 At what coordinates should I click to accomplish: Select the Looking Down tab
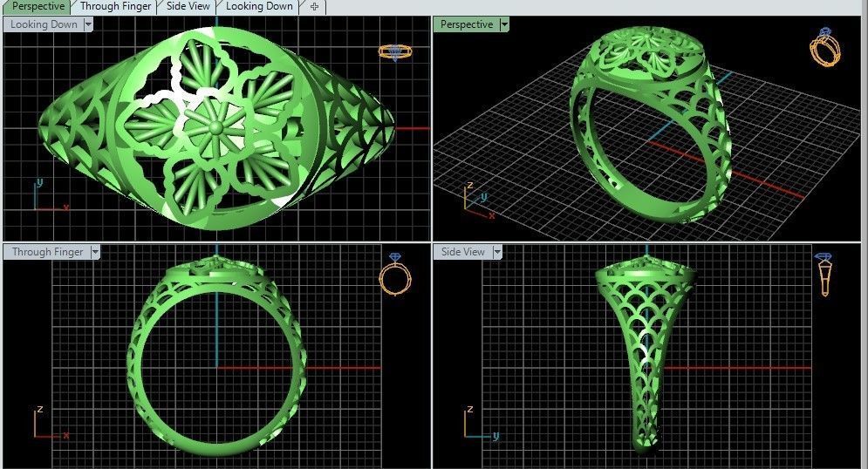pyautogui.click(x=259, y=7)
